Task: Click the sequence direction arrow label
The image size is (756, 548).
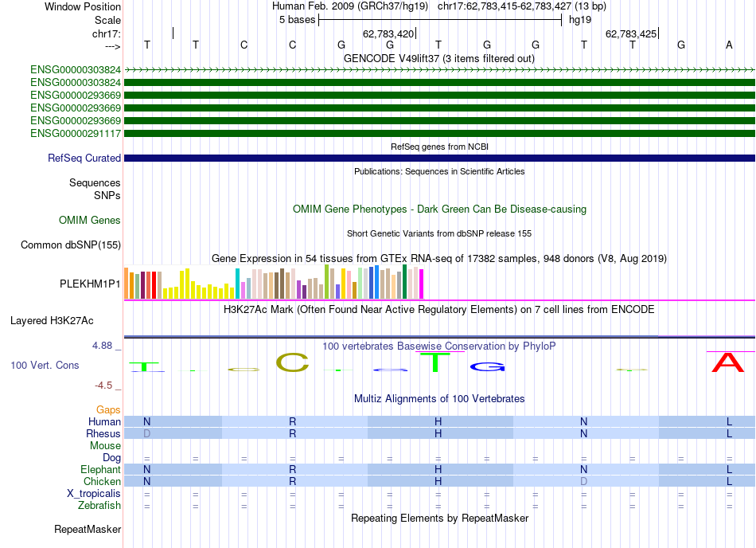Action: tap(112, 46)
